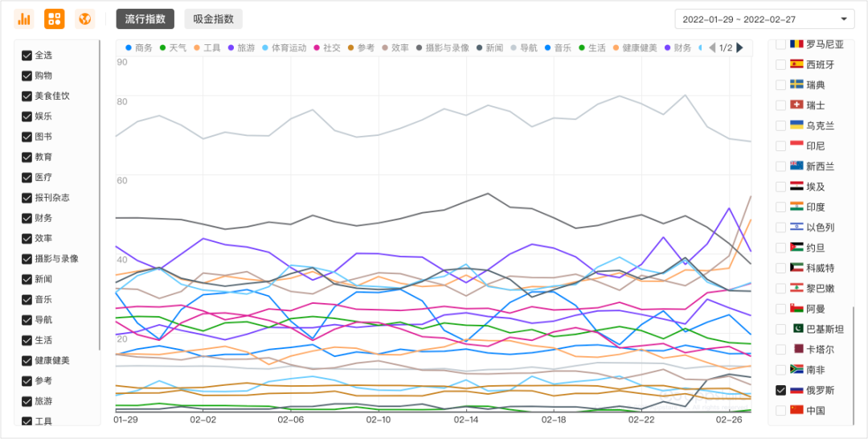This screenshot has height=439, width=868.
Task: Click the bar chart view icon
Action: click(x=24, y=18)
